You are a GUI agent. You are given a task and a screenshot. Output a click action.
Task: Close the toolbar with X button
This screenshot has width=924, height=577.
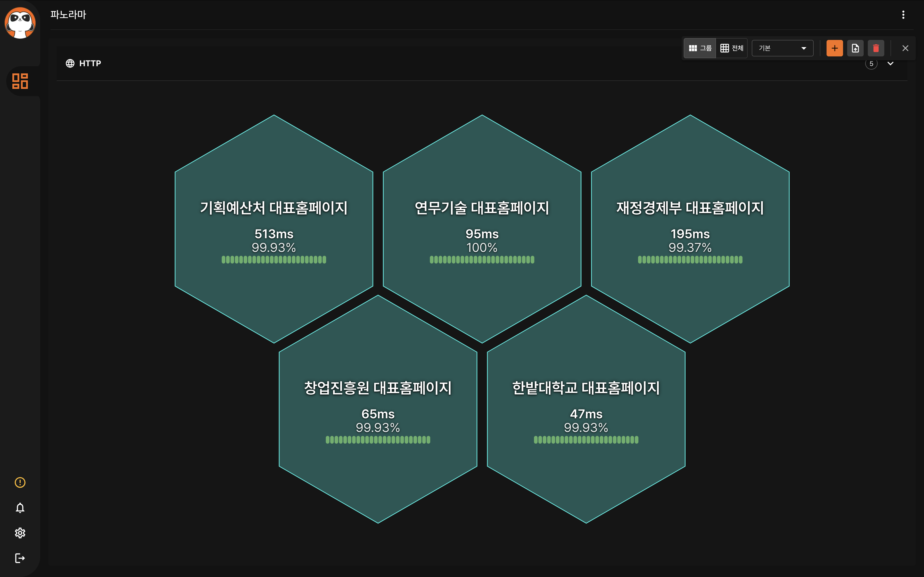click(905, 48)
